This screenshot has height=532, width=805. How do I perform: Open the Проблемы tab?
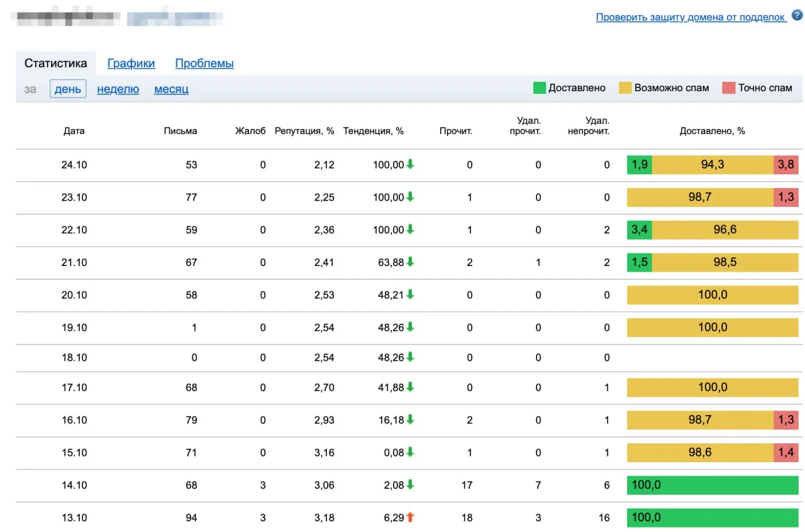(x=204, y=64)
